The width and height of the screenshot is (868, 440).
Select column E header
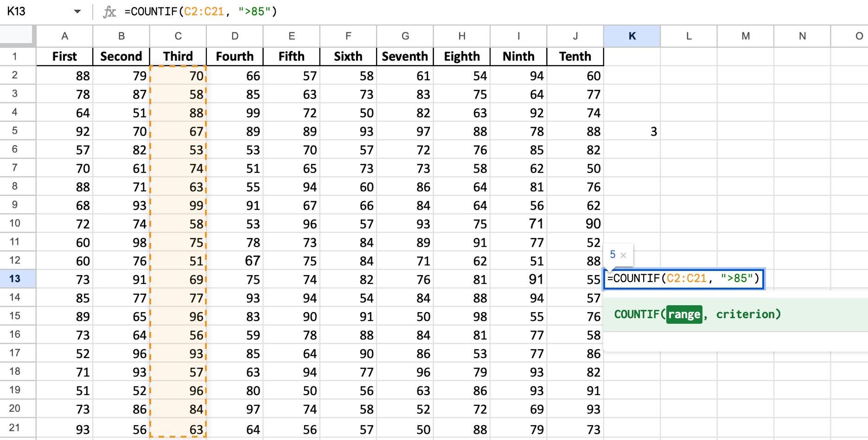292,36
